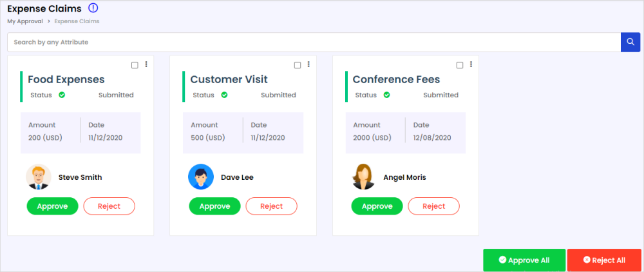Click the info icon beside Expense Claims

point(93,8)
